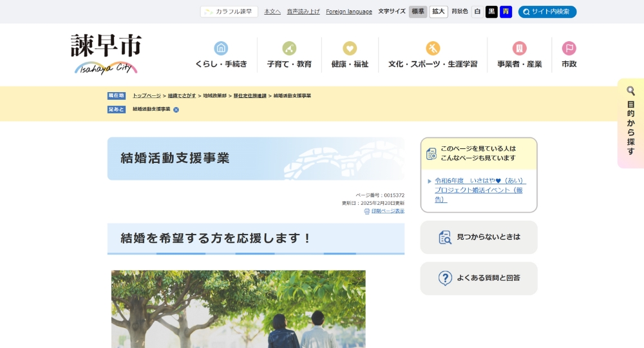Click the icon beside このページを見ている人は heading
Viewport: 644px width, 348px height.
431,153
